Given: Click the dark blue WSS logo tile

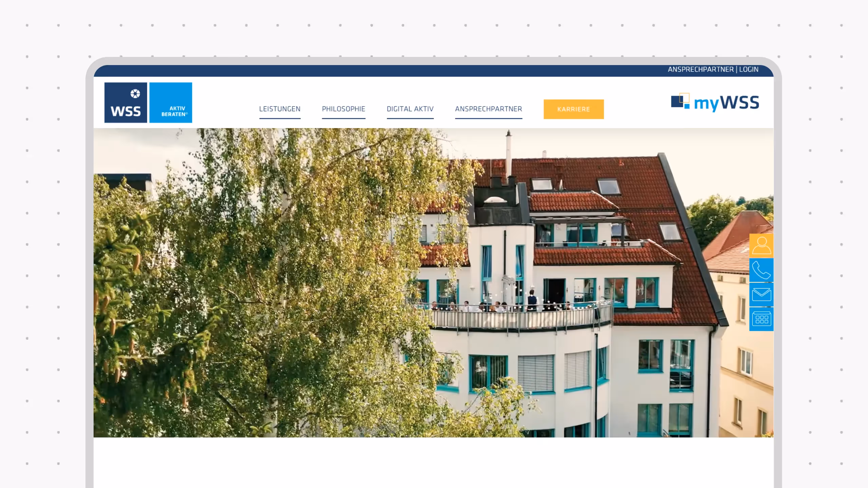Looking at the screenshot, I should coord(125,108).
